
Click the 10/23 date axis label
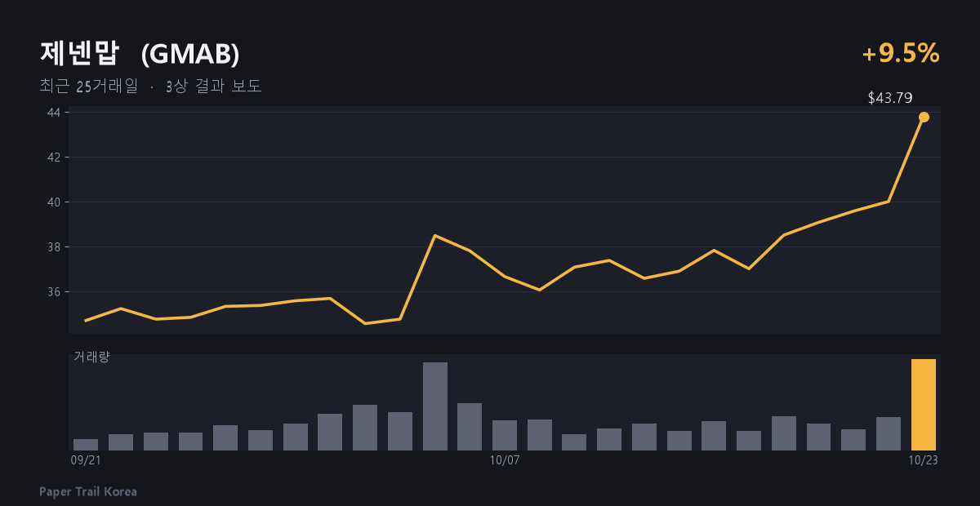coord(924,460)
